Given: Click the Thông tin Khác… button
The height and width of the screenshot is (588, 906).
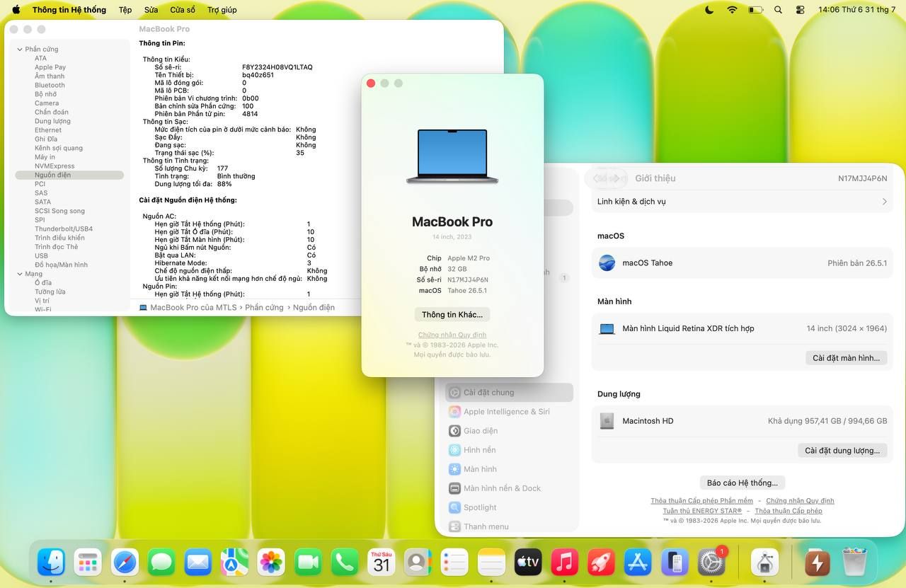Looking at the screenshot, I should point(452,315).
